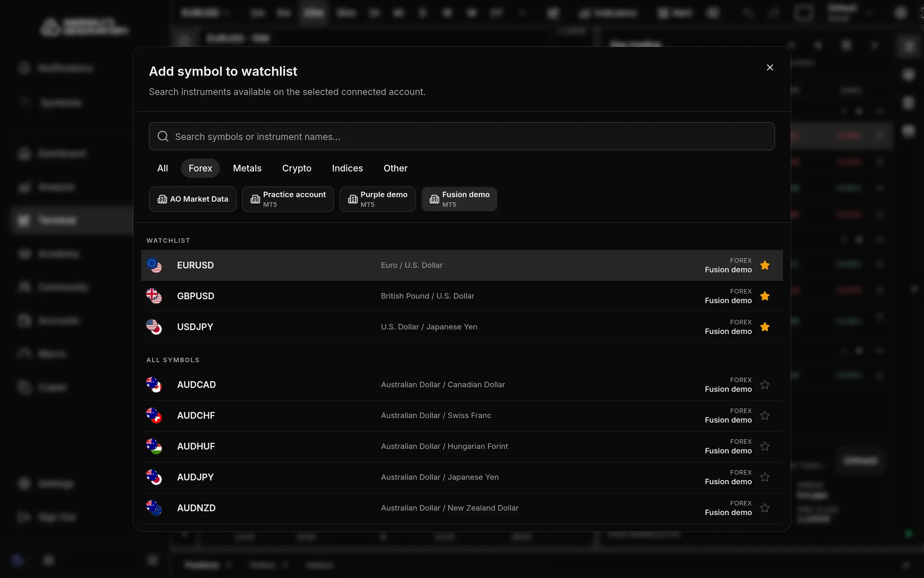Screen dimensions: 924x578
Task: Focus the search symbols input field
Action: [462, 136]
